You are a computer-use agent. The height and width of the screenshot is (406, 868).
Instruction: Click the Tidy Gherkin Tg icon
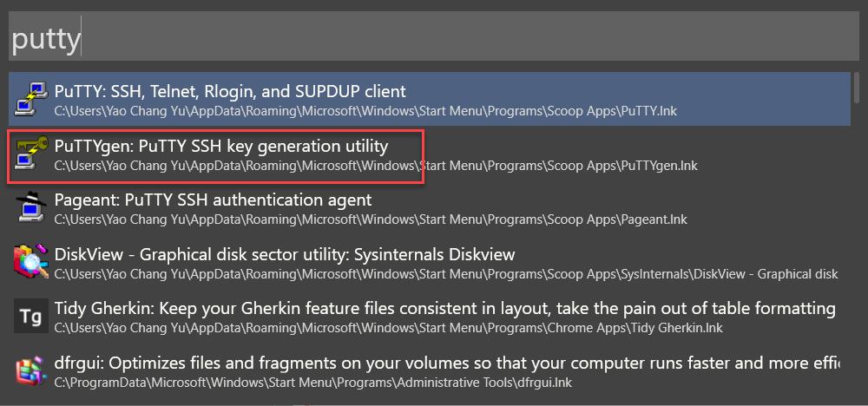[x=30, y=317]
